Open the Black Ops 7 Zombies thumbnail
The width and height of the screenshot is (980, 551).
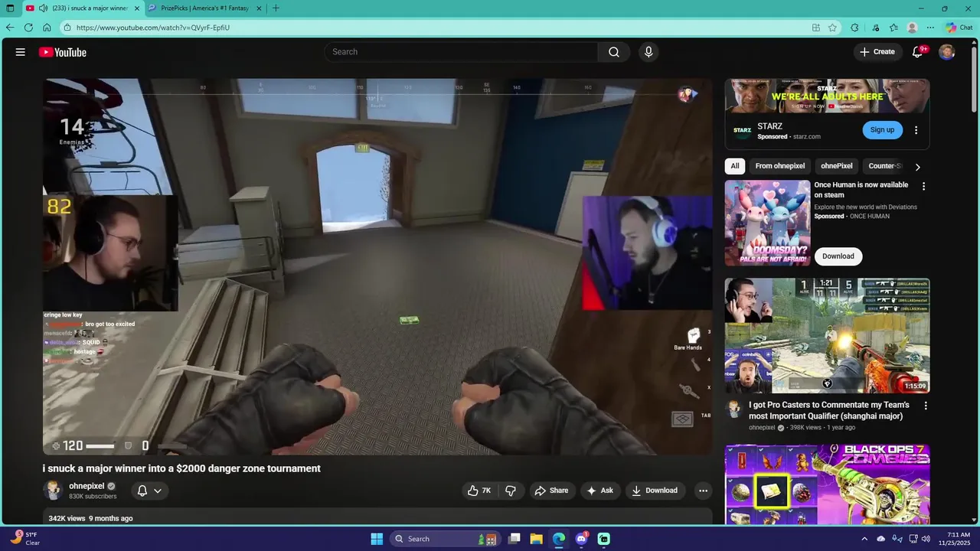coord(827,484)
